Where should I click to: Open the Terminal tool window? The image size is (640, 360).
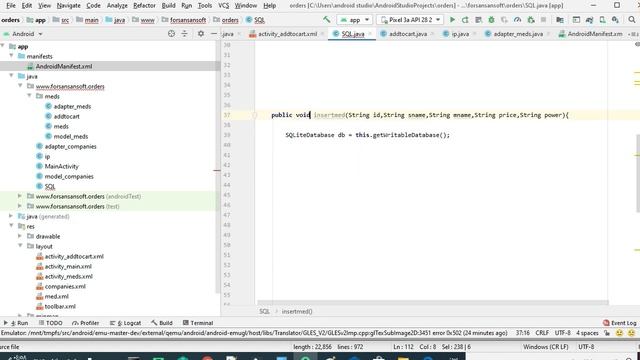click(x=198, y=323)
